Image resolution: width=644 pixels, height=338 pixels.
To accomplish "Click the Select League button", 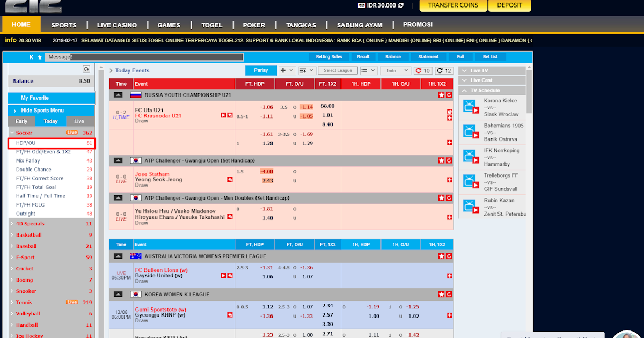I will (338, 70).
